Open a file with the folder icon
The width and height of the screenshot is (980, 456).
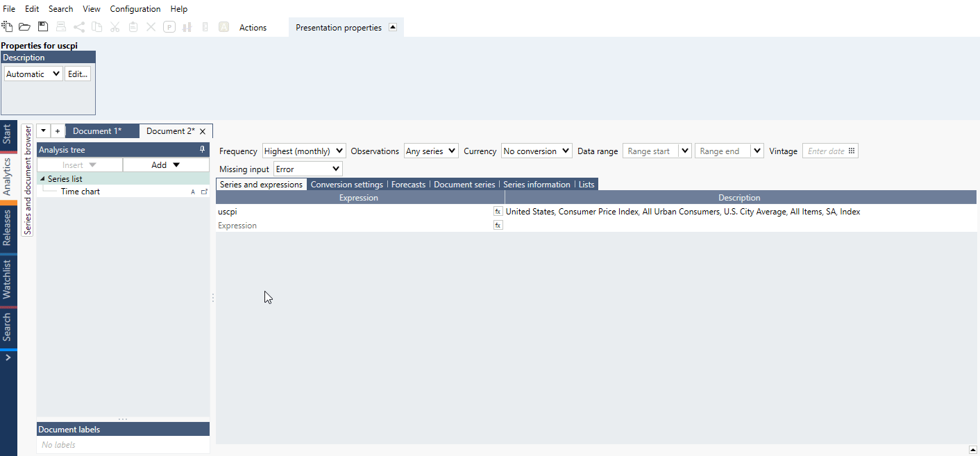click(24, 27)
